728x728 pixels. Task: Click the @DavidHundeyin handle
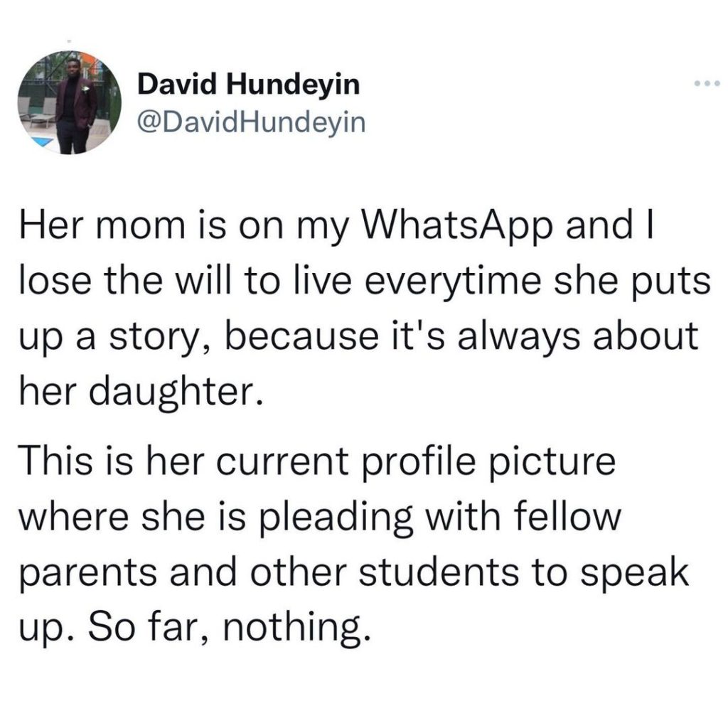250,123
